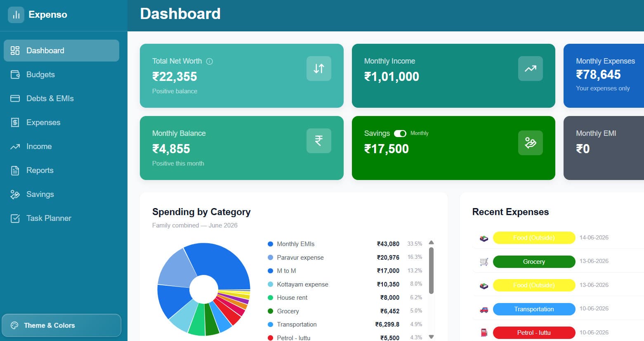
Task: Click the Monthly EMIs legend label
Action: [x=295, y=244]
